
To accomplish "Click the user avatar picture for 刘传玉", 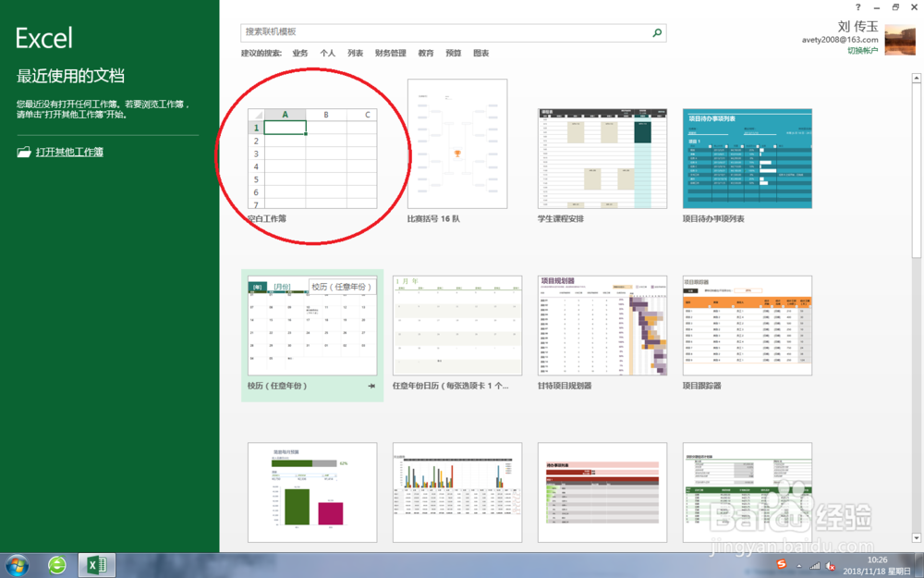I will point(901,39).
